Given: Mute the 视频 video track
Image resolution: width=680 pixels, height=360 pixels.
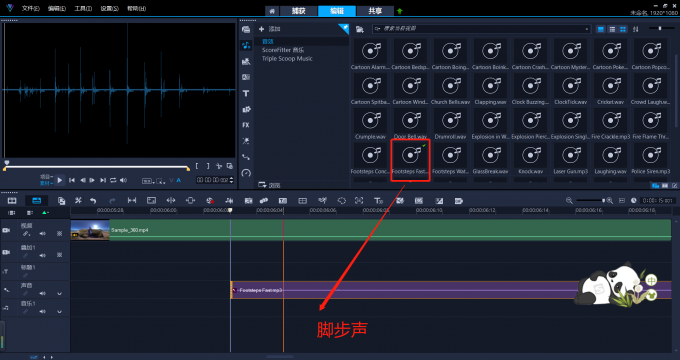Looking at the screenshot, I should 42,234.
